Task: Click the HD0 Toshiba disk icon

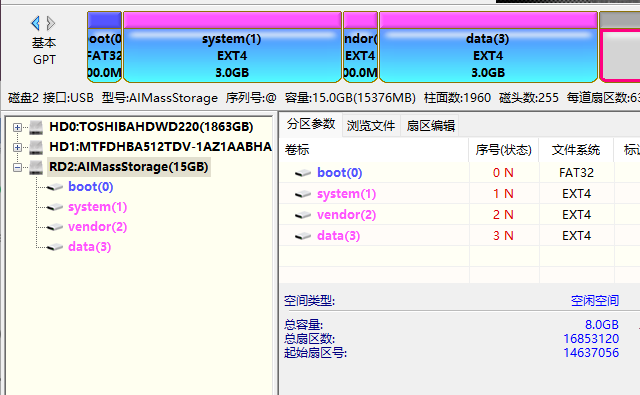Action: 36,127
